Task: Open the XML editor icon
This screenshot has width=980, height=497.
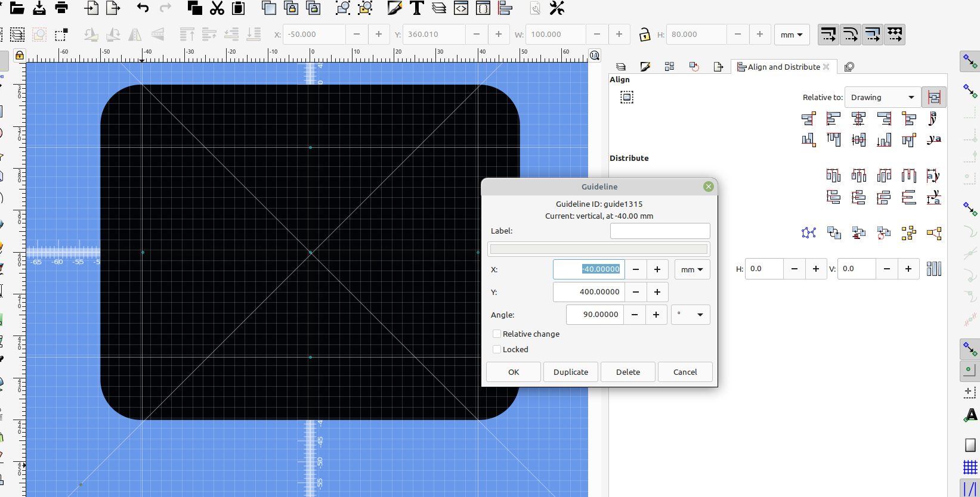Action: point(461,8)
